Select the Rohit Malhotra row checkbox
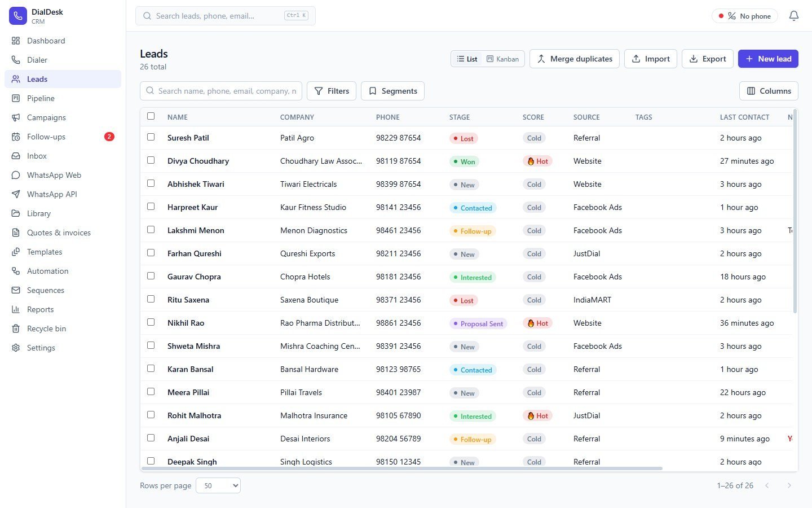The height and width of the screenshot is (508, 812). coord(151,415)
